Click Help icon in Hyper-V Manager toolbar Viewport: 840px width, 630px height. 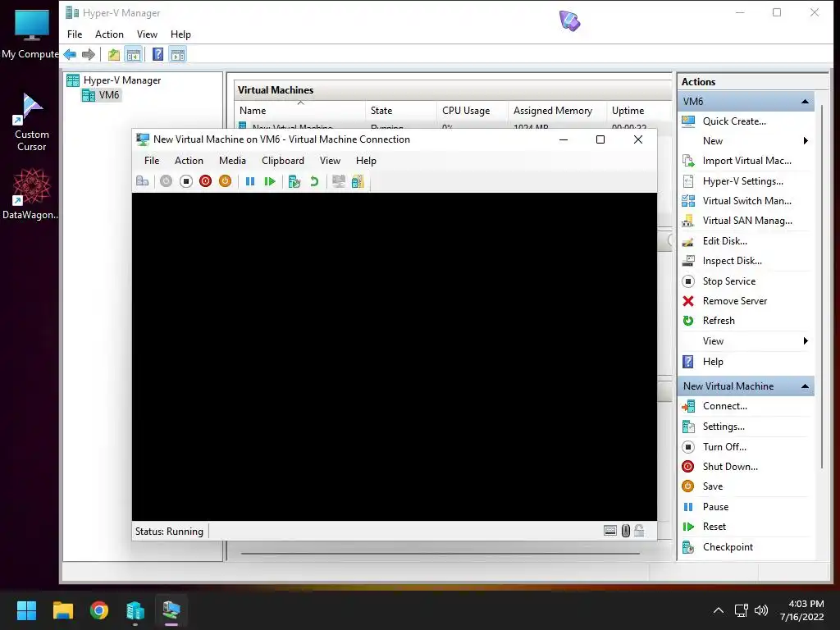tap(157, 54)
